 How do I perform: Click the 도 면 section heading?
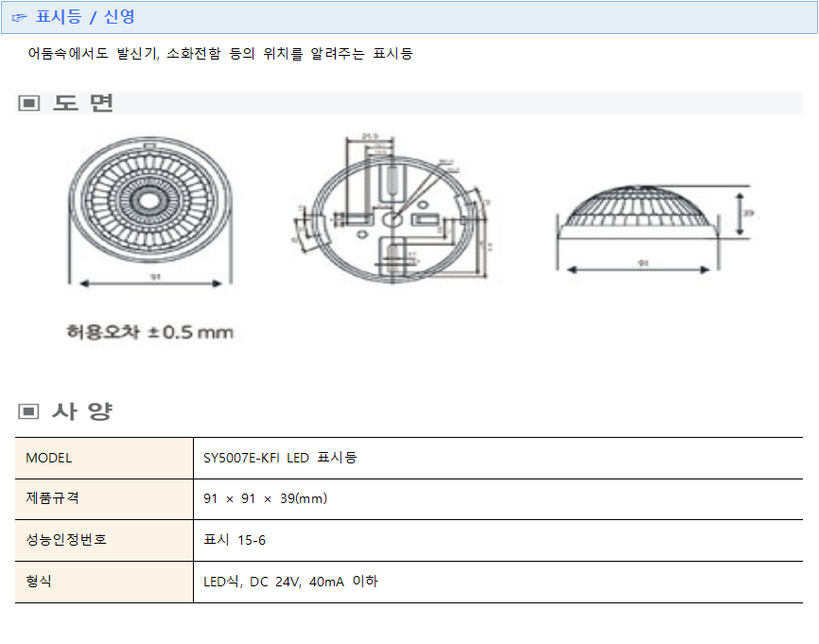(x=82, y=103)
